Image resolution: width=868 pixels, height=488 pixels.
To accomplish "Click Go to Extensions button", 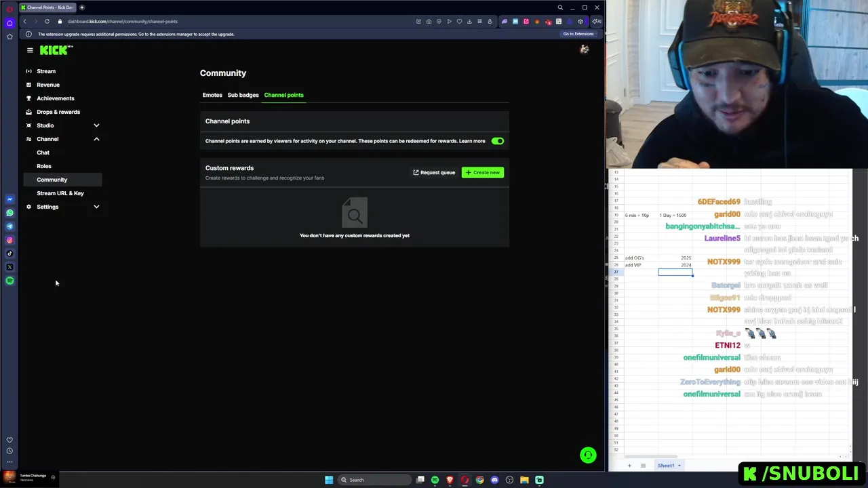I will tap(578, 34).
